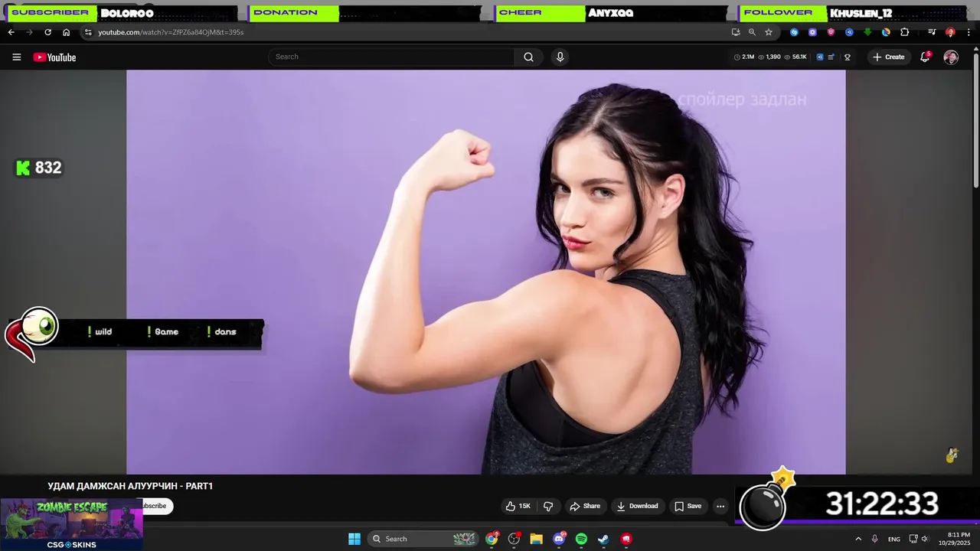Click the 56.1K views stat in header
Viewport: 980px width, 551px height.
[795, 57]
